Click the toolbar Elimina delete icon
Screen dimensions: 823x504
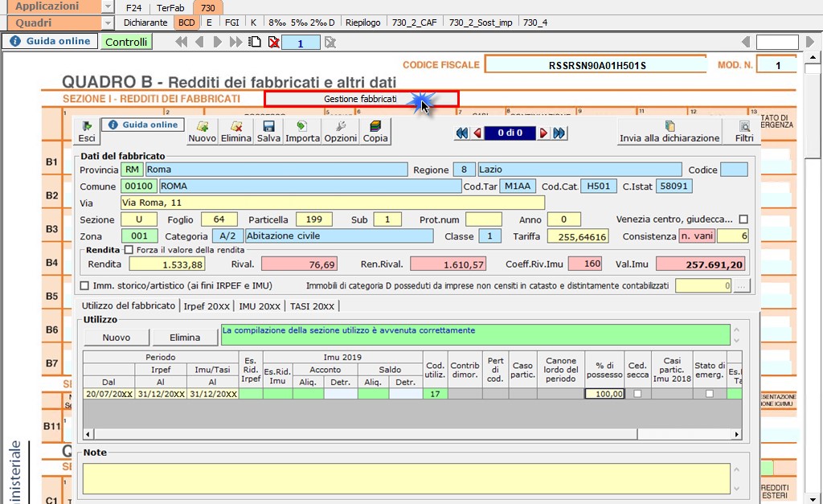click(235, 131)
